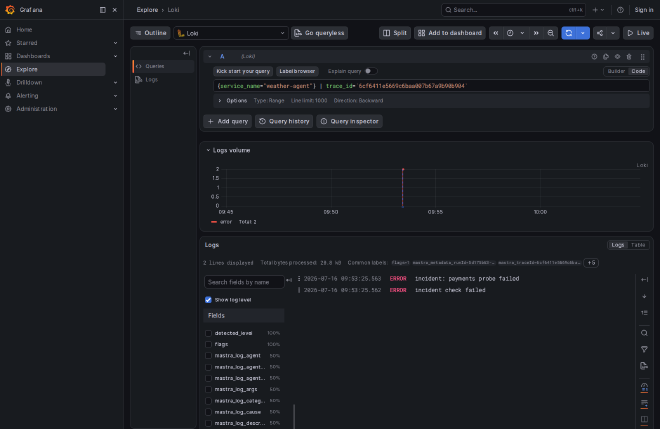Image resolution: width=660 pixels, height=429 pixels.
Task: Split the Explore pane
Action: [394, 33]
